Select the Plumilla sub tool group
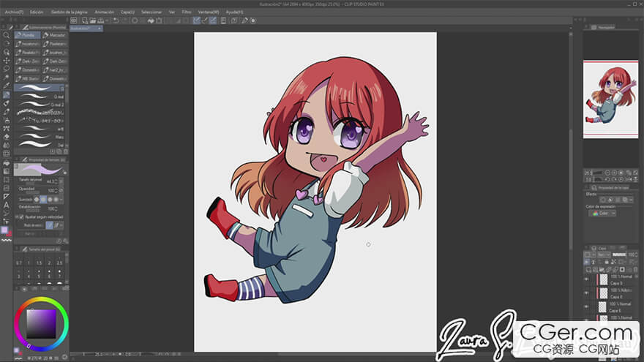 (x=28, y=35)
